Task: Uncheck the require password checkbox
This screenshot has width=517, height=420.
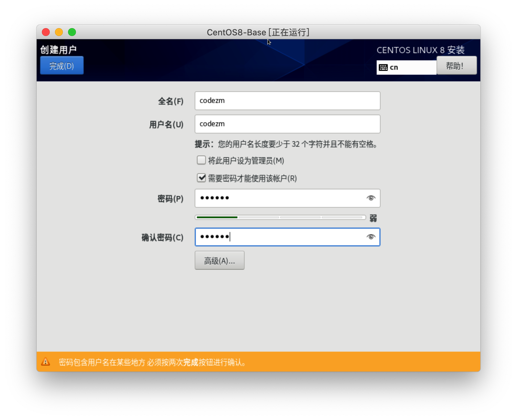Action: (201, 178)
